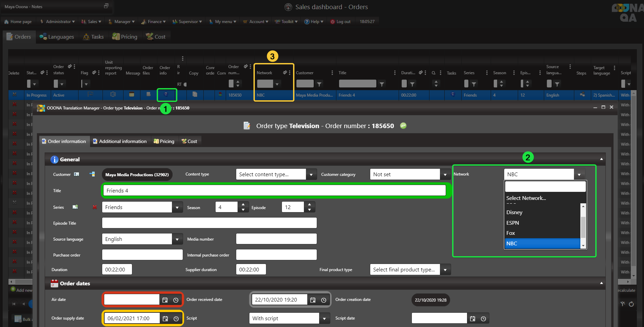Click the Copy order icon in selected row

(x=195, y=95)
